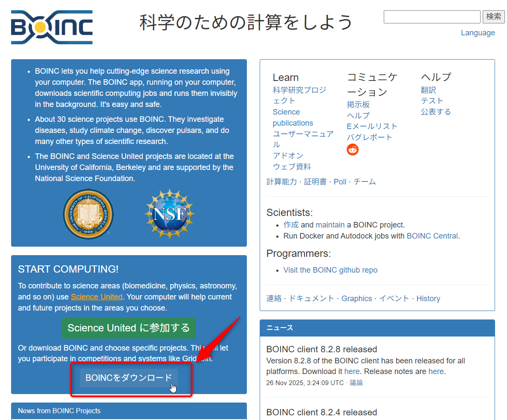Viewport: 507px width, 420px height.
Task: Click inside the search input field
Action: pyautogui.click(x=432, y=17)
